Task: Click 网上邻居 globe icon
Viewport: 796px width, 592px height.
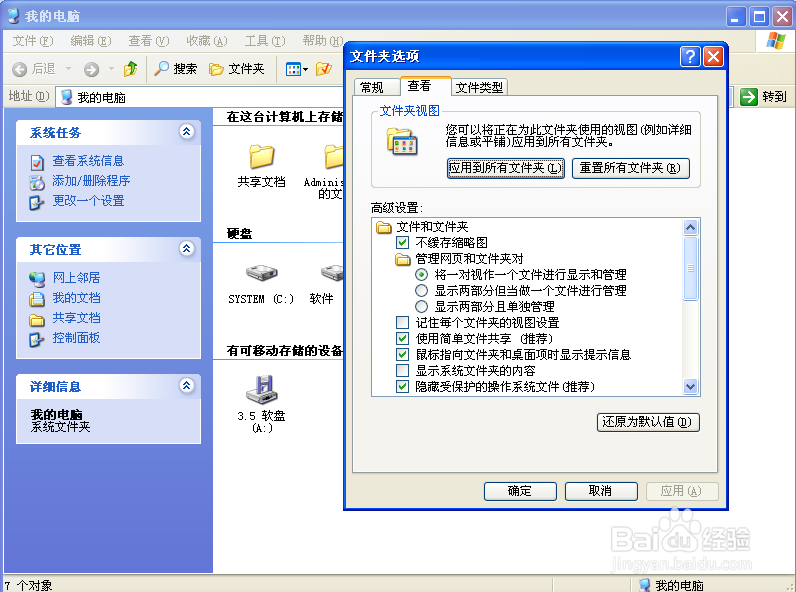Action: (37, 279)
